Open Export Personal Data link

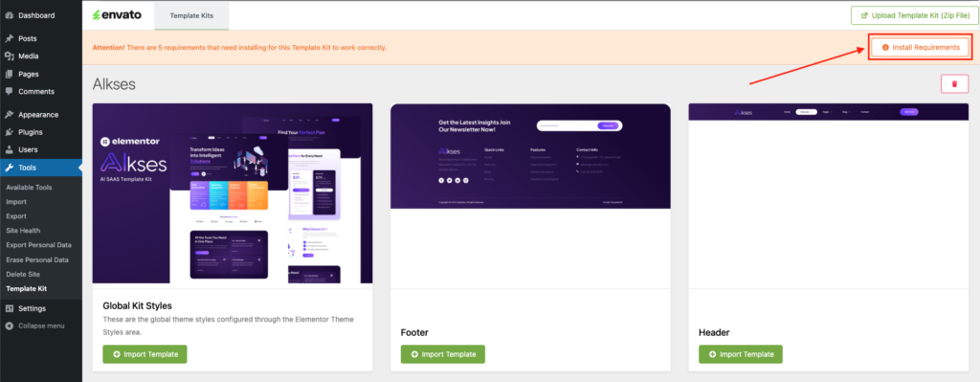[x=38, y=245]
